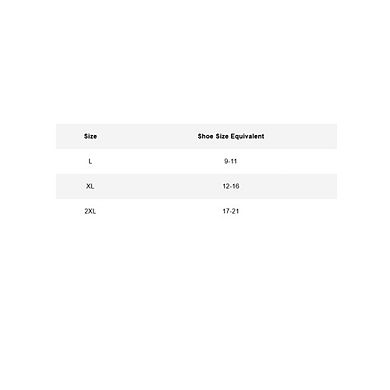Click the white gap between 2XL and 17-21
Image resolution: width=390 pixels, height=390 pixels.
pos(159,211)
